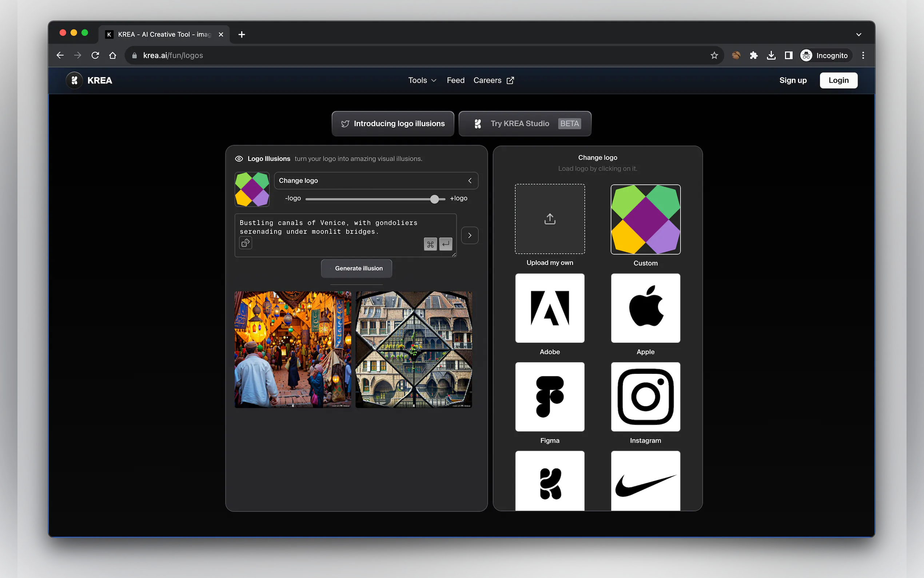924x578 pixels.
Task: Click the -logo label
Action: pyautogui.click(x=293, y=198)
